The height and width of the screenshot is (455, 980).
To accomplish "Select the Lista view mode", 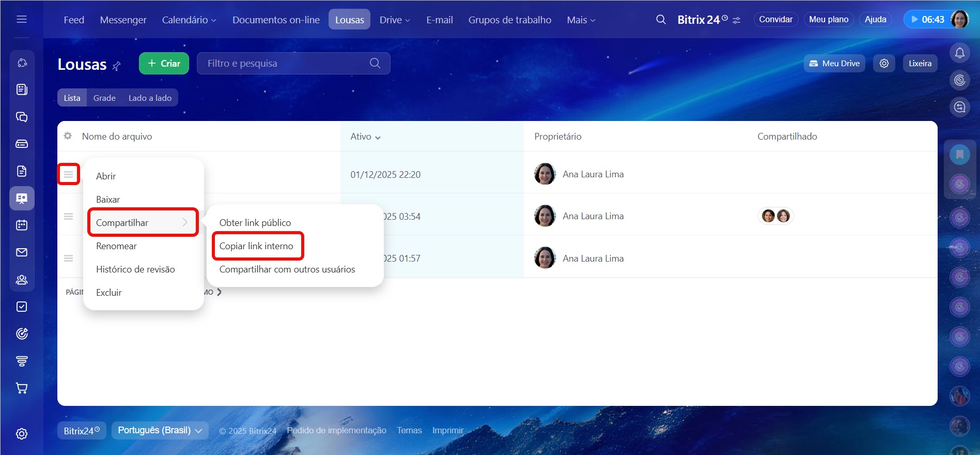I will pyautogui.click(x=72, y=98).
